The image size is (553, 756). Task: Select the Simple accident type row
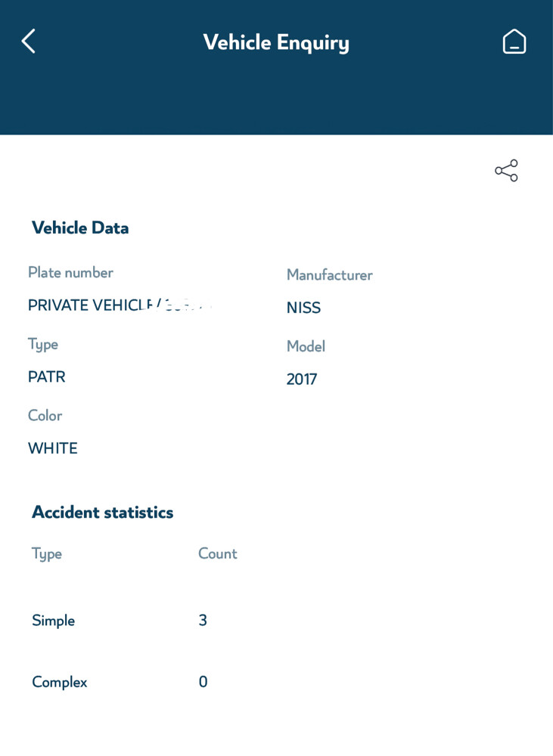pos(54,621)
